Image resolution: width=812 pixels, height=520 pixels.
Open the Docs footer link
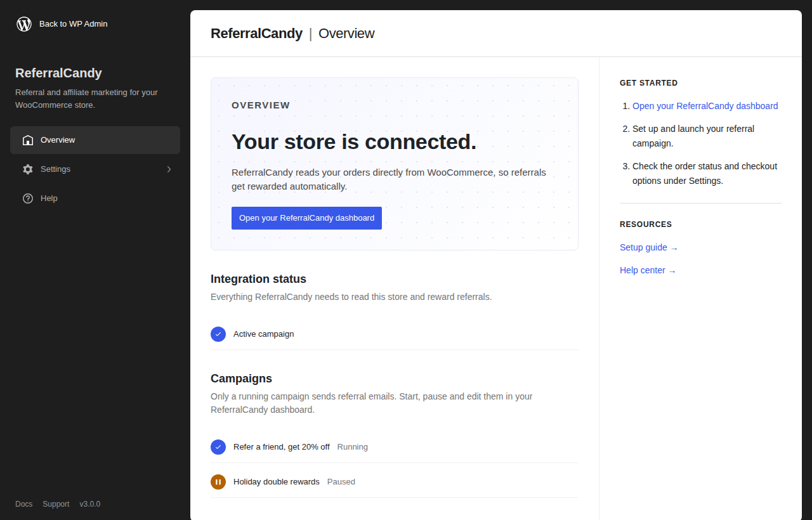tap(23, 504)
